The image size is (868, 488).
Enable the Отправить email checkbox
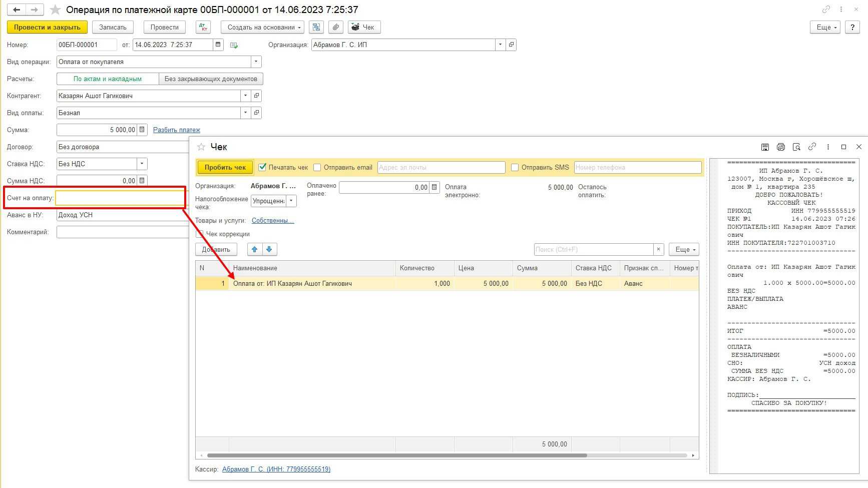tap(317, 167)
